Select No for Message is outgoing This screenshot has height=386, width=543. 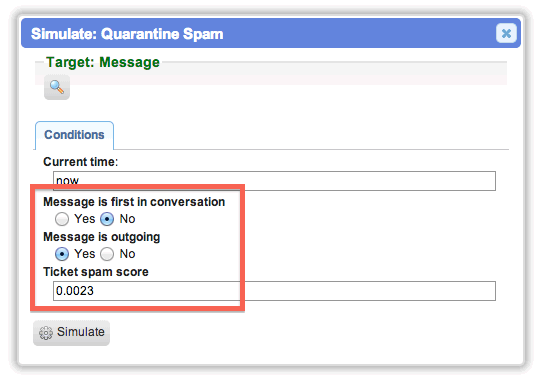[107, 254]
